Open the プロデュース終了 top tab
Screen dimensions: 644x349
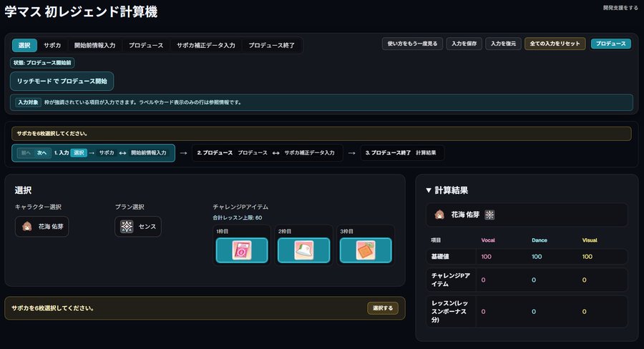pos(271,45)
